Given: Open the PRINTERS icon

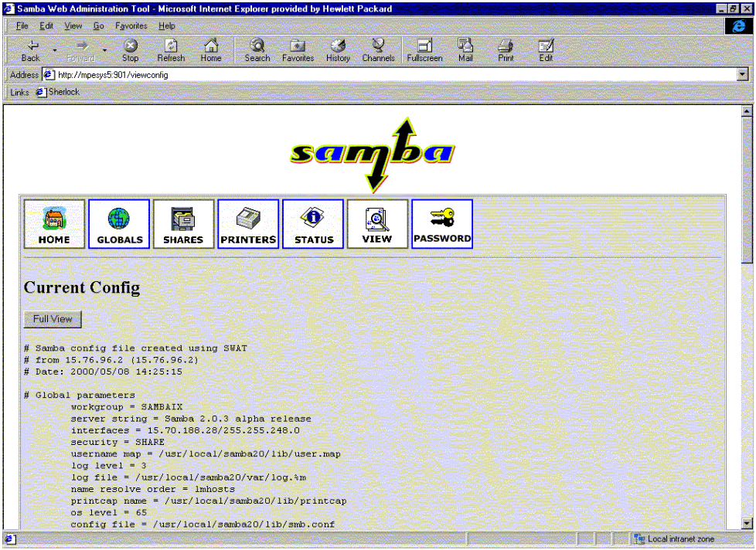Looking at the screenshot, I should tap(248, 224).
